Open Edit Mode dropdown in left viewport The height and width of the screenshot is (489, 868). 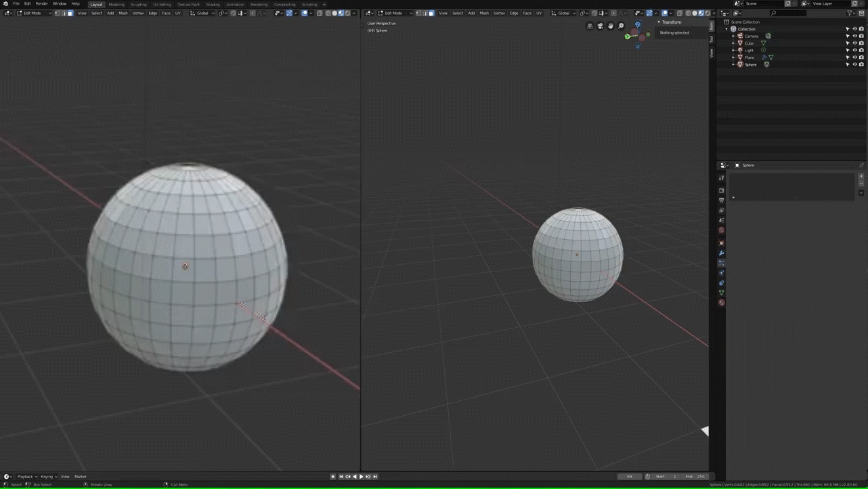pos(34,14)
